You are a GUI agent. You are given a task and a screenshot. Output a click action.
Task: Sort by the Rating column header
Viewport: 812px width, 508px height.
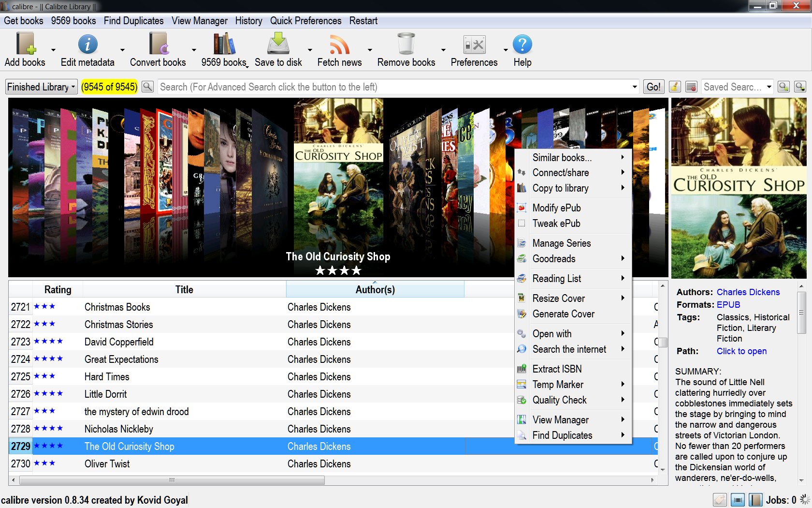point(58,290)
